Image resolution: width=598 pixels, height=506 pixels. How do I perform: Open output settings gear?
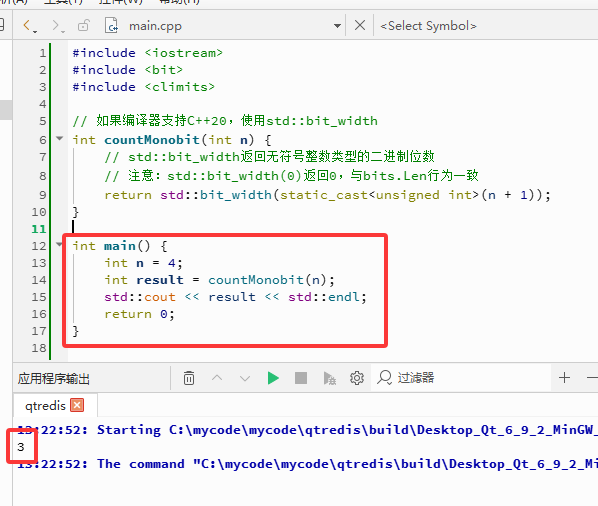tap(357, 378)
